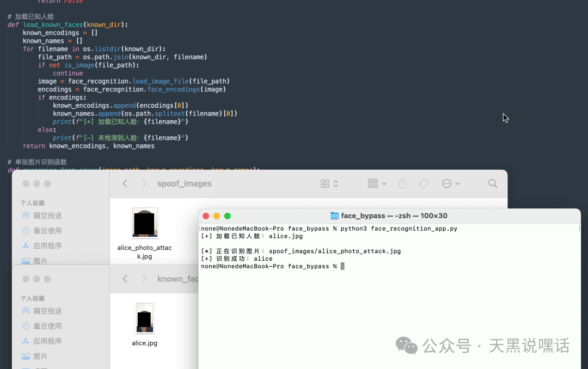Click the green zoom button of Terminal window
This screenshot has width=588, height=369.
pyautogui.click(x=228, y=216)
